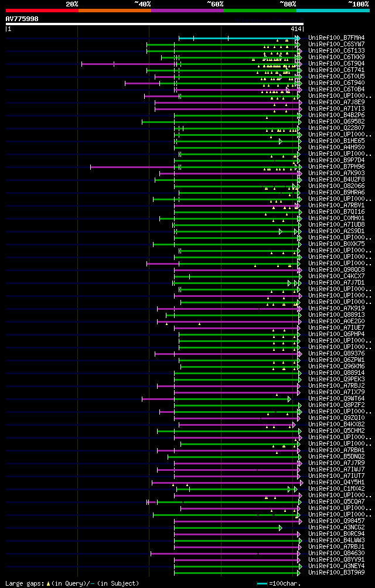Select the UniRef100_C0MH01 label
This screenshot has width=375, height=588.
(336, 218)
